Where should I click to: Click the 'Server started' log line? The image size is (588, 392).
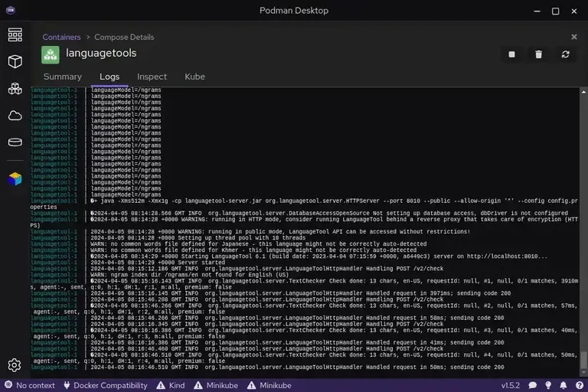click(158, 263)
